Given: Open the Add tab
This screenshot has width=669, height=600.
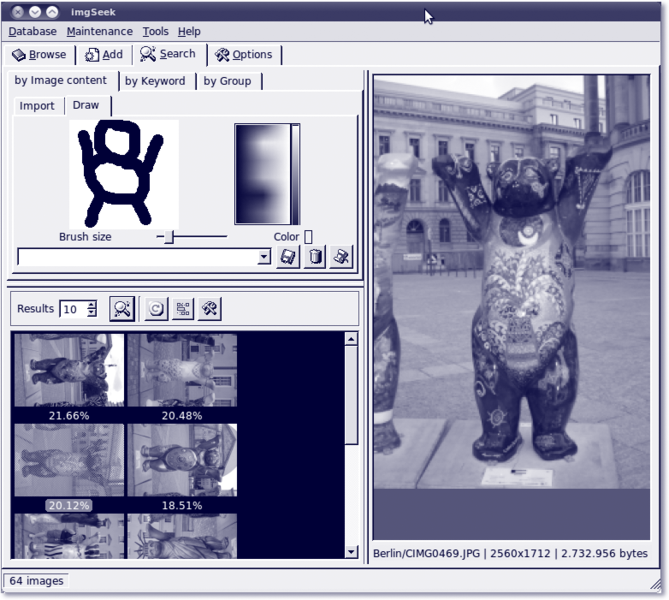Looking at the screenshot, I should [104, 55].
